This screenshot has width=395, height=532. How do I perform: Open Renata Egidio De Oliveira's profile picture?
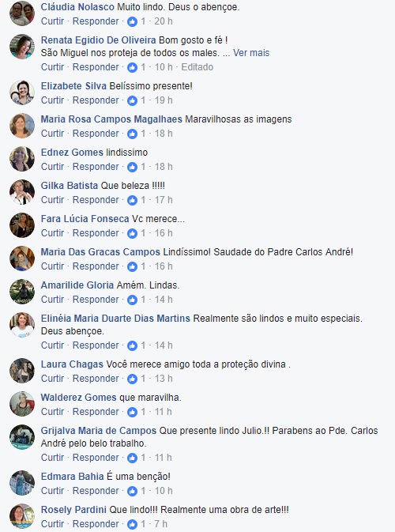[22, 47]
